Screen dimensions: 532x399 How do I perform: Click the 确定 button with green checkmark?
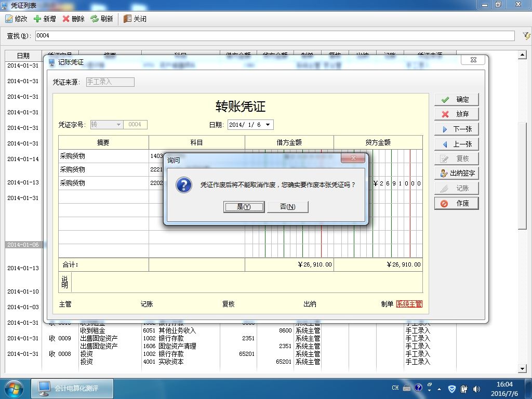(x=456, y=99)
